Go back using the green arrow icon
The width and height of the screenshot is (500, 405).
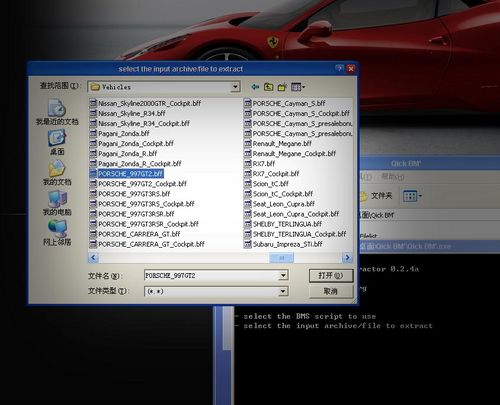pyautogui.click(x=255, y=87)
